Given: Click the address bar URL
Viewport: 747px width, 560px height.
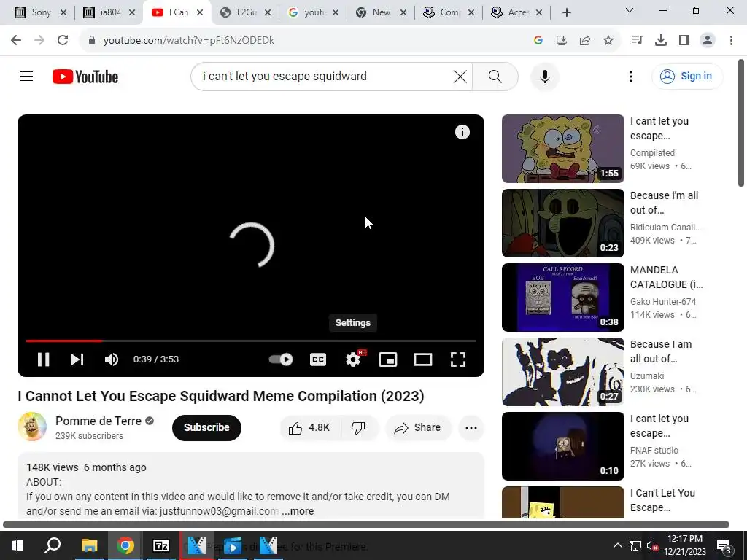Looking at the screenshot, I should [189, 41].
